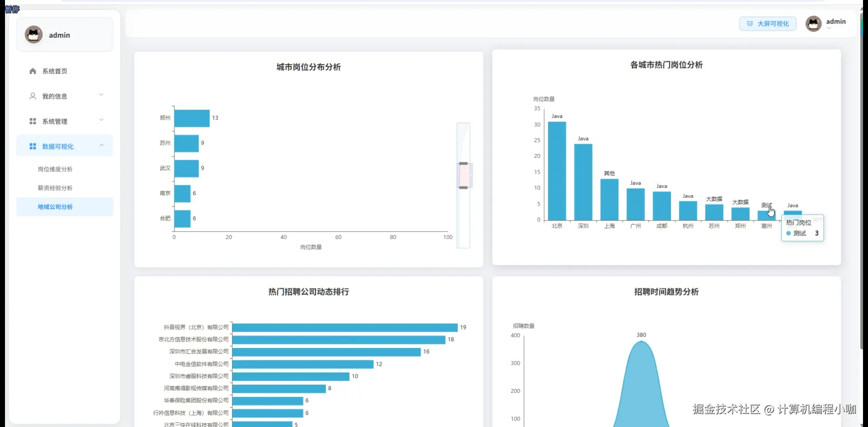This screenshot has height=427, width=868.
Task: Click the 抖音视界（北京）有限公司 bar
Action: click(345, 327)
